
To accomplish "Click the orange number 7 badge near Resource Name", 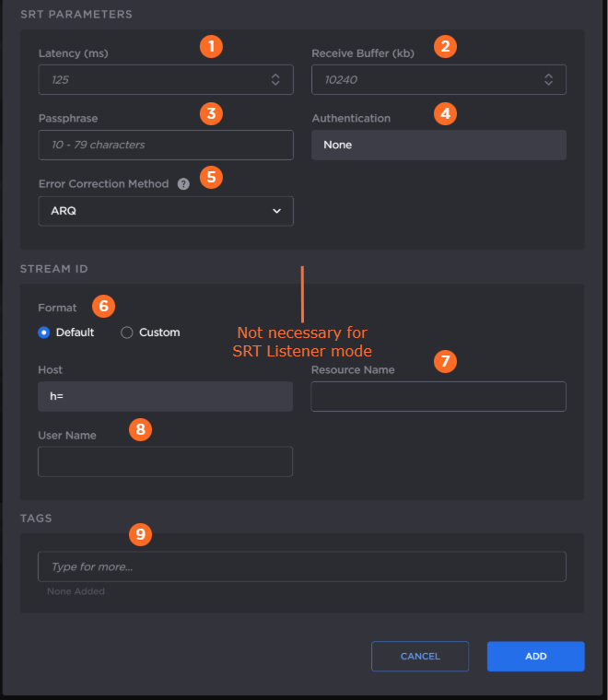I will [x=446, y=361].
